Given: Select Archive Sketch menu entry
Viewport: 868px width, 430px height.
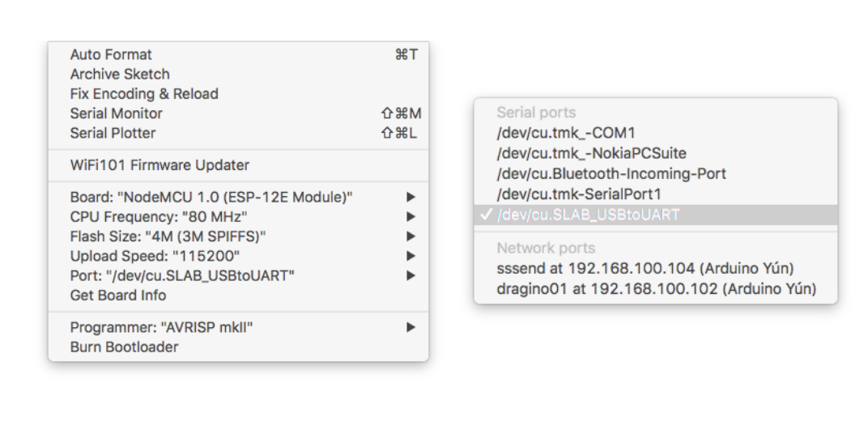Looking at the screenshot, I should tap(238, 75).
